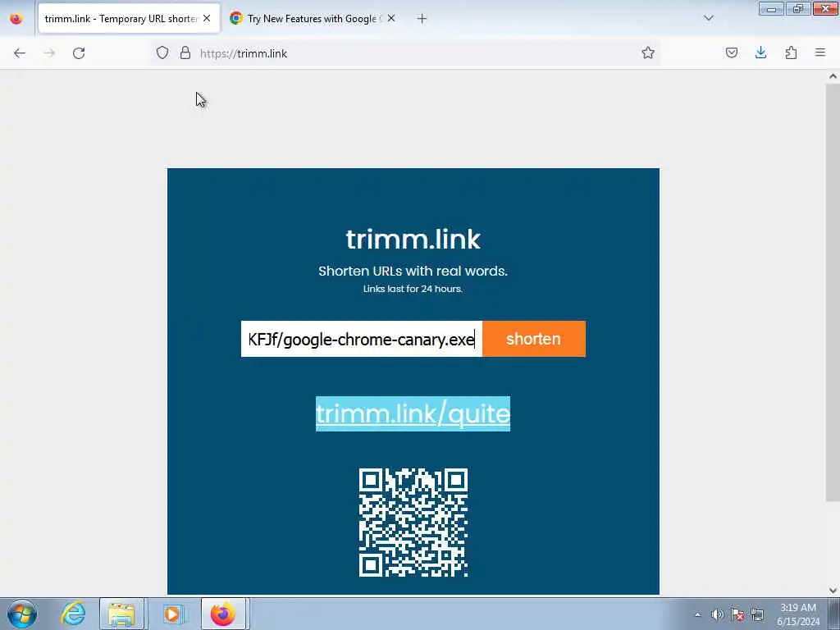Go back to the previous page
Image resolution: width=840 pixels, height=630 pixels.
click(x=20, y=53)
